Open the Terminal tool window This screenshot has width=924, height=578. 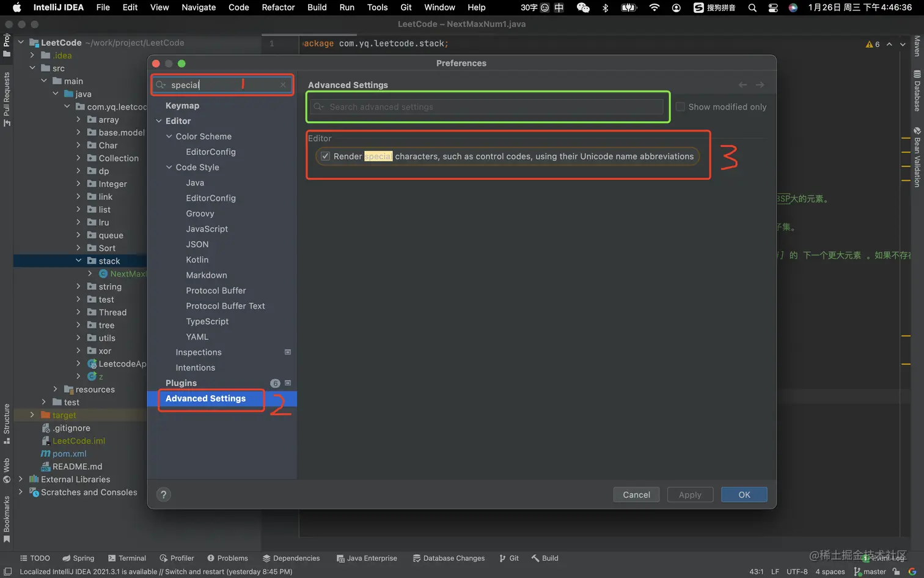[x=127, y=558]
